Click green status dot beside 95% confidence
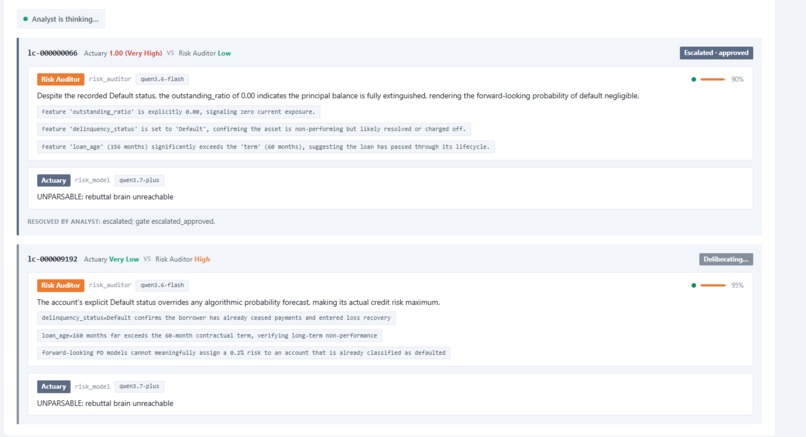806x437 pixels. pos(693,285)
